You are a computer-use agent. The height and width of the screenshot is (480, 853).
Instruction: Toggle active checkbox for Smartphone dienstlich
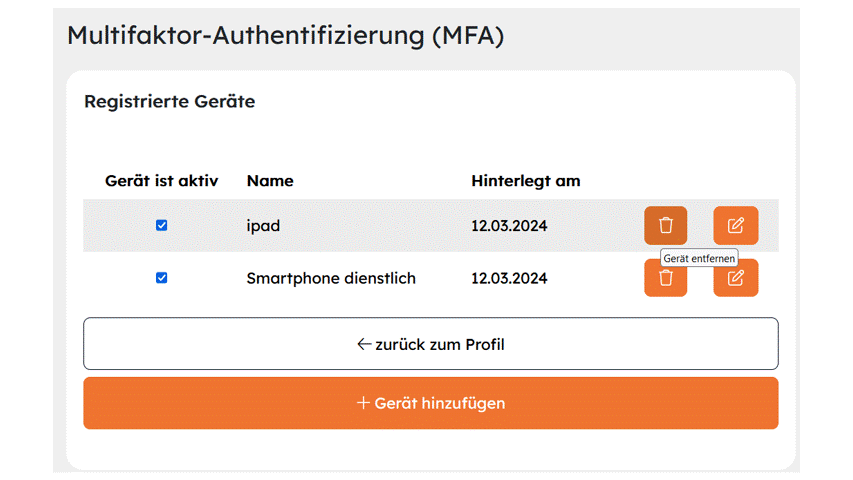point(162,278)
